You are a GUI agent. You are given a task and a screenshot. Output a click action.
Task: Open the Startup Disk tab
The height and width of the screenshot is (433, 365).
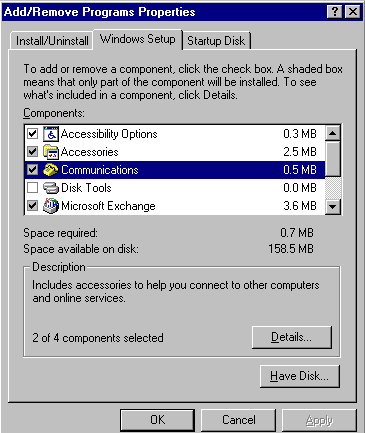click(x=216, y=41)
